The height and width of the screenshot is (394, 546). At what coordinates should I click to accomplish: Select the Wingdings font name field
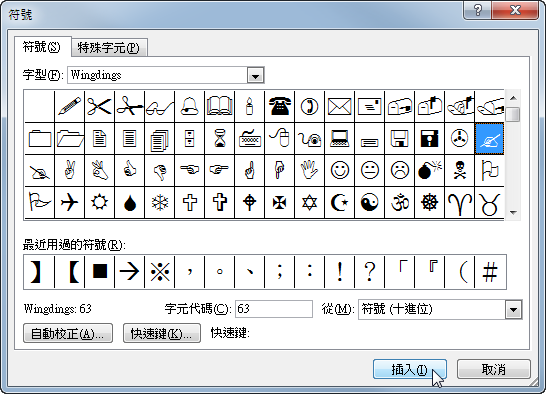pyautogui.click(x=157, y=75)
